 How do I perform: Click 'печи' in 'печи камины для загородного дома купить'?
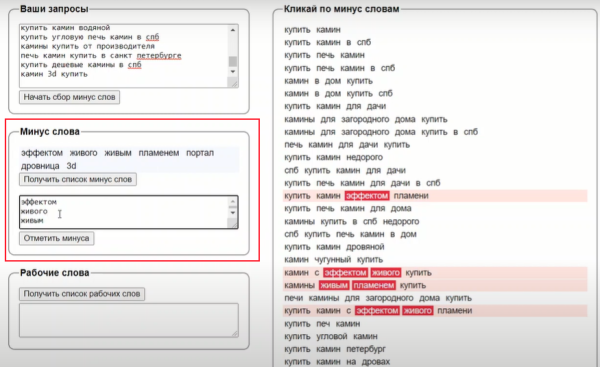click(293, 298)
